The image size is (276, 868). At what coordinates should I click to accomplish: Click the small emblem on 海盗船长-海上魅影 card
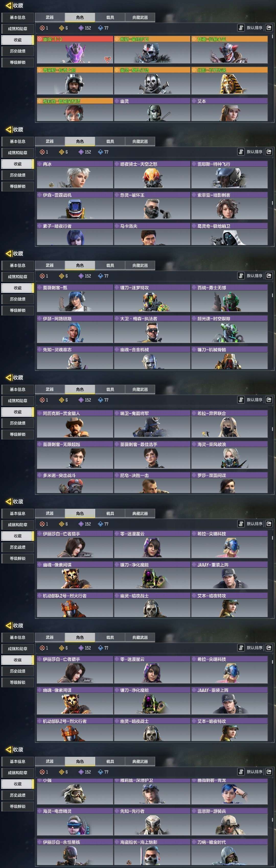click(x=129, y=862)
